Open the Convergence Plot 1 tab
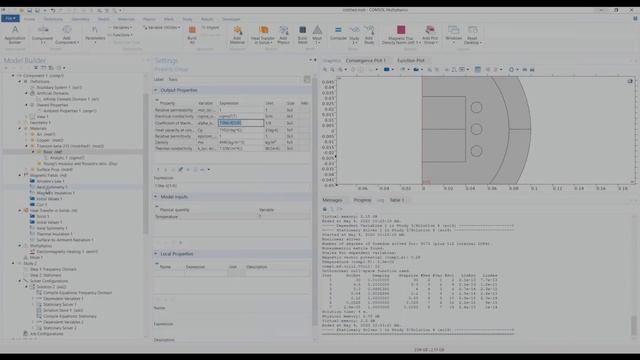Viewport: 640px width, 360px height. [366, 60]
